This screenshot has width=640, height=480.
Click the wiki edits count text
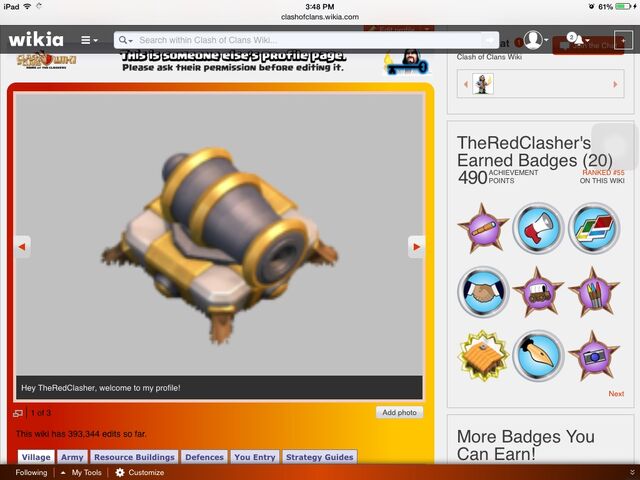[81, 434]
